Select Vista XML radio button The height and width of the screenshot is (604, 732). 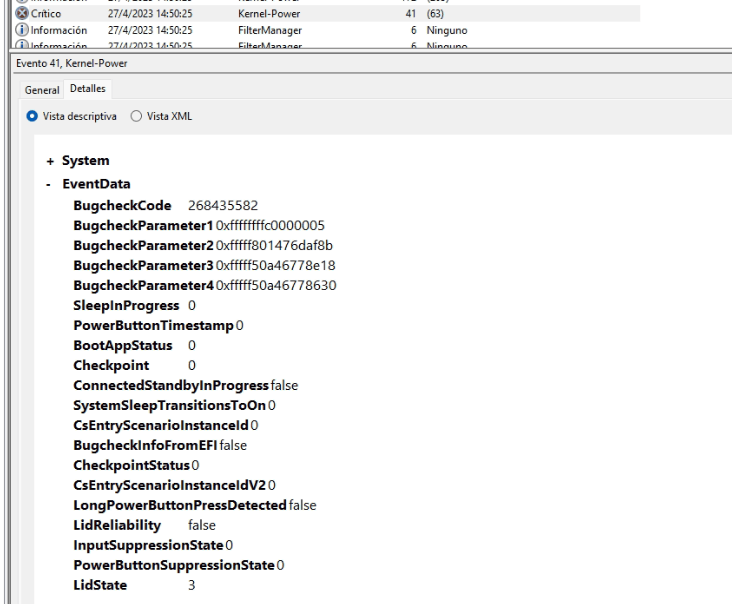point(136,116)
